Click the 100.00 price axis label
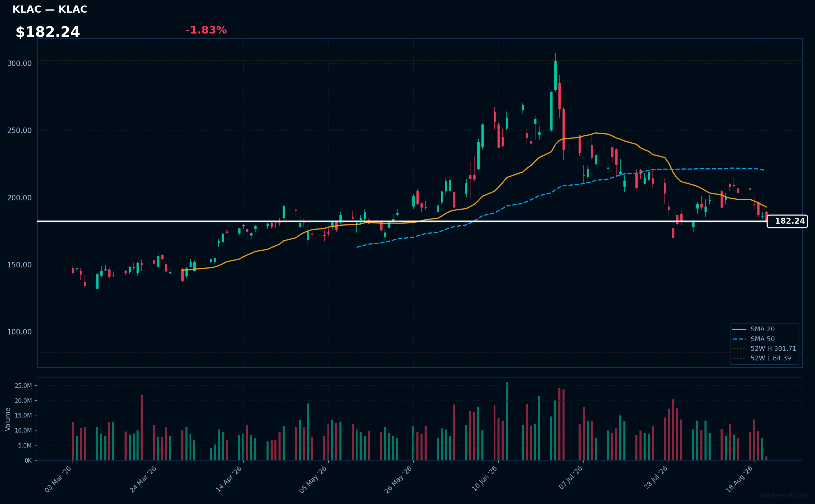815x504 pixels. tap(20, 332)
